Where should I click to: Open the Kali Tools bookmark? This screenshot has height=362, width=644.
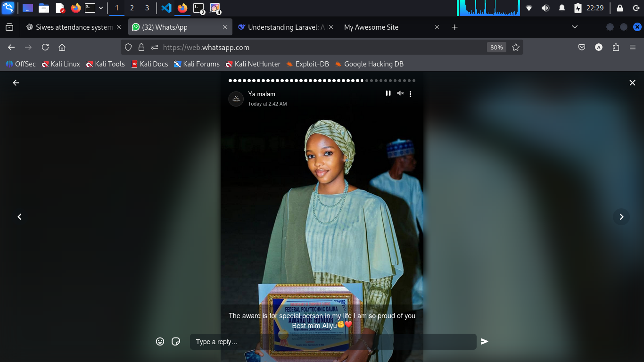[105, 64]
